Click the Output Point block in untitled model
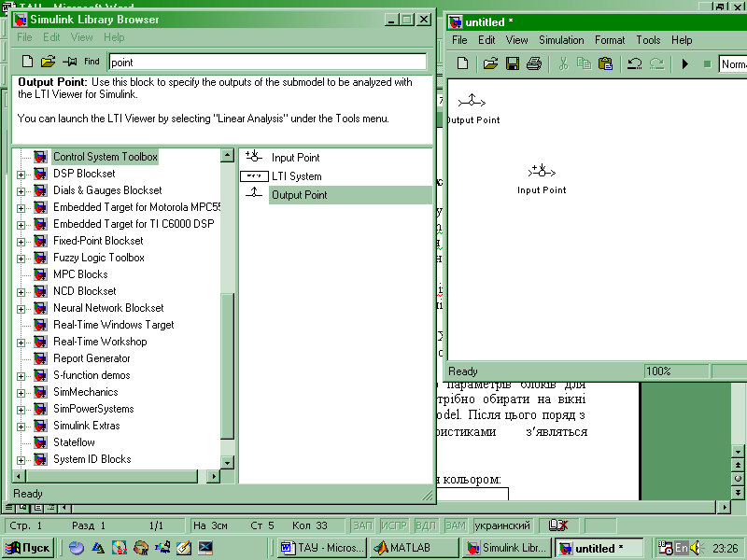This screenshot has width=747, height=560. 472,101
